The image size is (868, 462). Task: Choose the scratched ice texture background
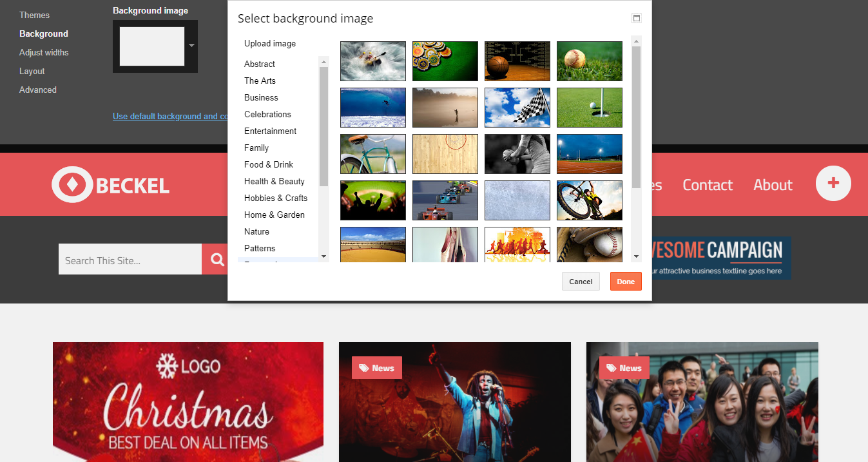point(517,200)
